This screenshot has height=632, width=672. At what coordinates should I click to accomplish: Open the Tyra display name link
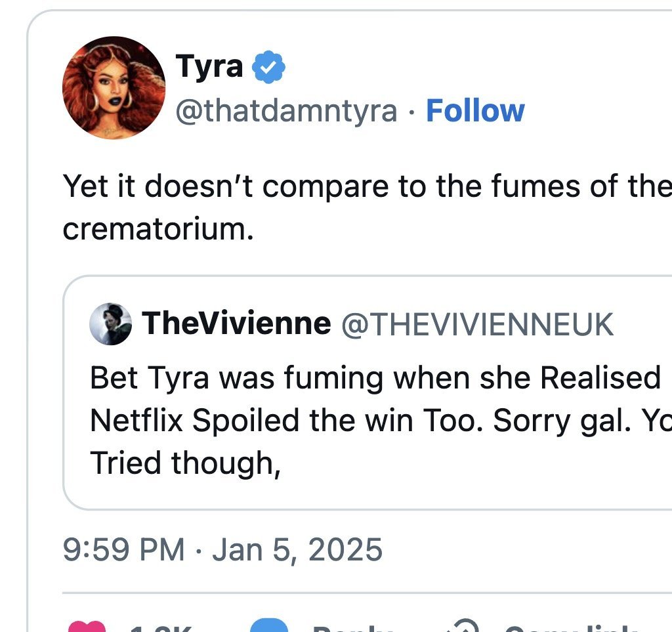(x=209, y=66)
